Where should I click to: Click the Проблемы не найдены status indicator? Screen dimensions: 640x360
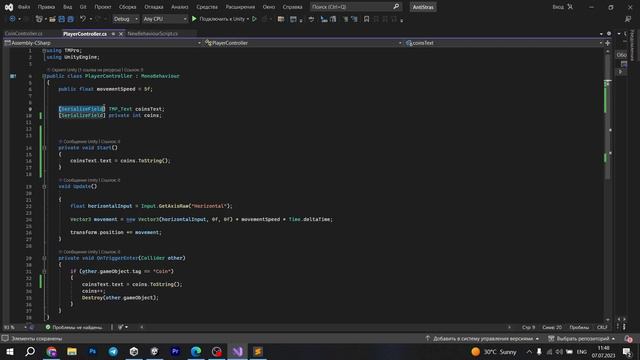pyautogui.click(x=74, y=327)
